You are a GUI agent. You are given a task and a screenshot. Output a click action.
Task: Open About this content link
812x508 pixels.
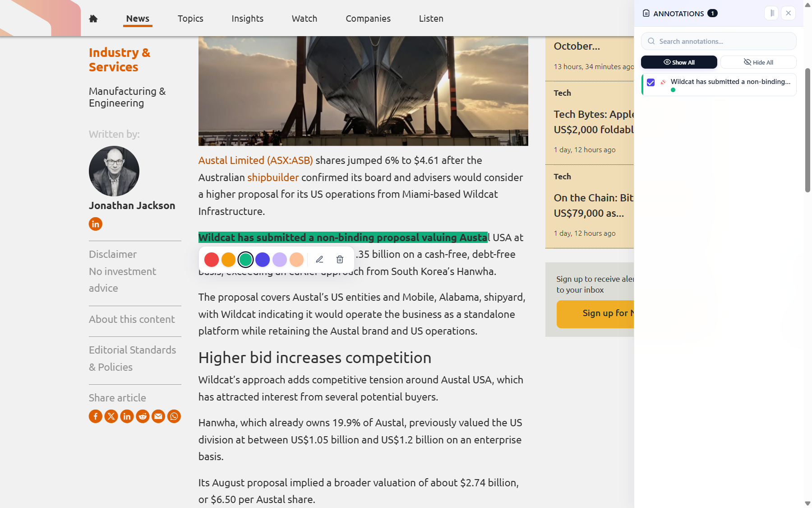point(132,319)
